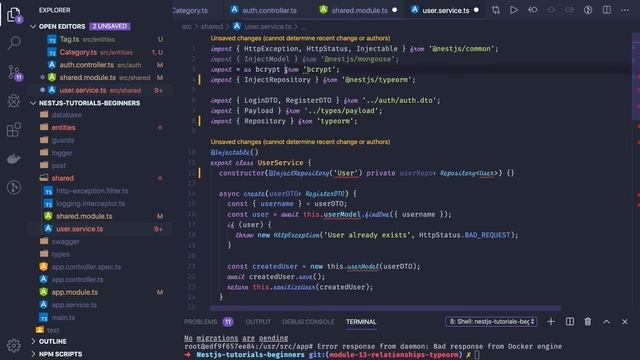640x360 pixels.
Task: Click first Unsaved changes code lens
Action: tap(300, 38)
